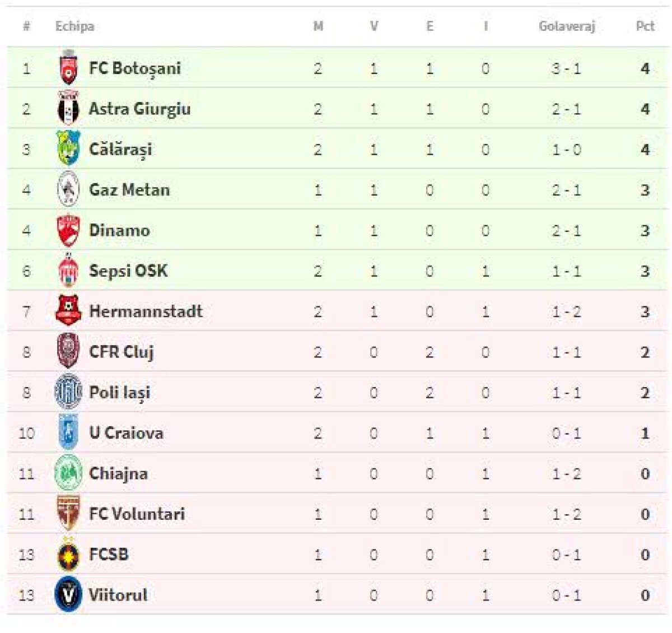Click the CFR Cluj club emblem
Image resolution: width=672 pixels, height=633 pixels.
click(x=68, y=351)
